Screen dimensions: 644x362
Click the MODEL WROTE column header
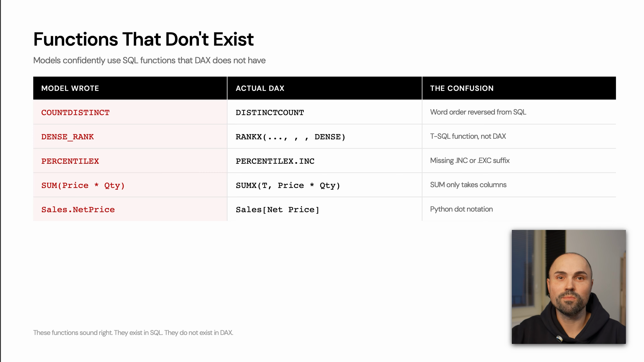70,88
